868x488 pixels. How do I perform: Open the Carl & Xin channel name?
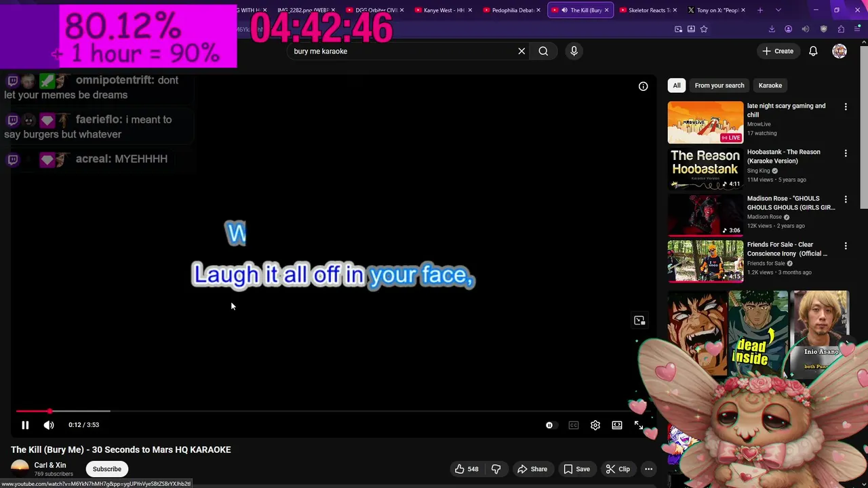click(50, 465)
